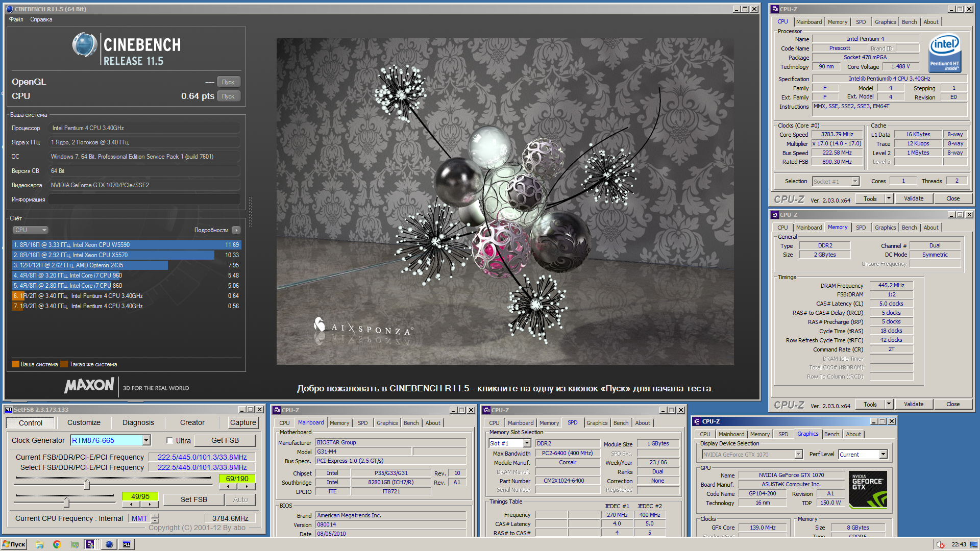The height and width of the screenshot is (551, 980).
Task: Click left arrow under 69/190 value
Action: 228,487
